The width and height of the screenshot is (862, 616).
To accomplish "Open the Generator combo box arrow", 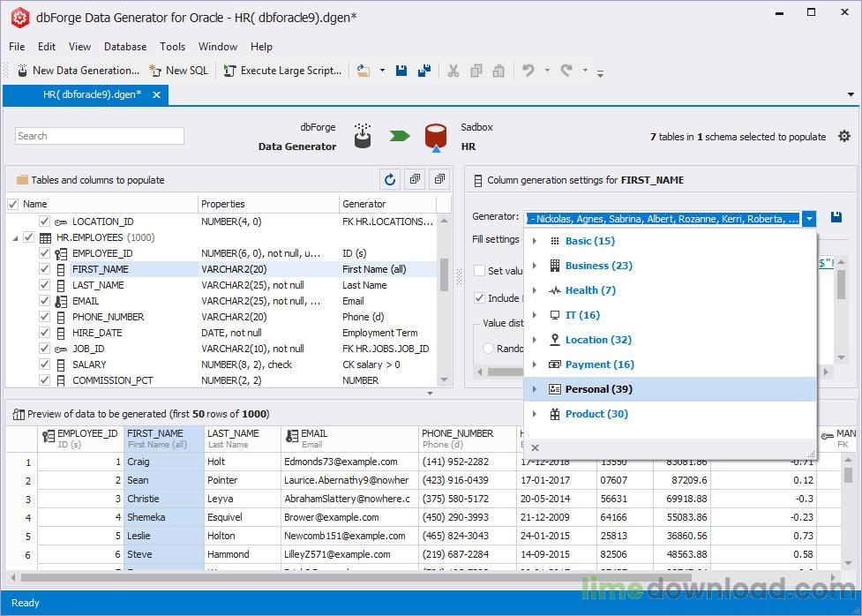I will (810, 218).
